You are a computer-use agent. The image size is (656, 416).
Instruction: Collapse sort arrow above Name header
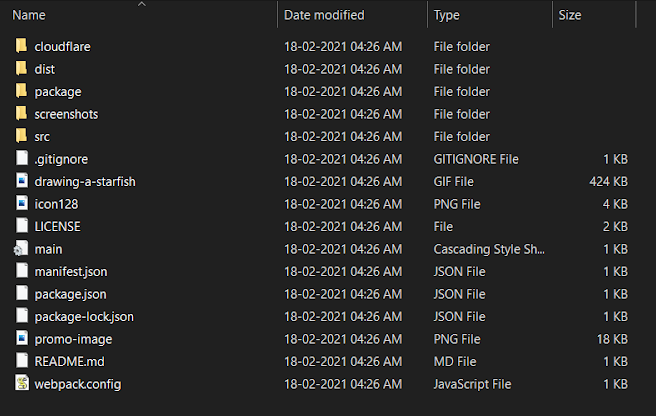point(141,4)
